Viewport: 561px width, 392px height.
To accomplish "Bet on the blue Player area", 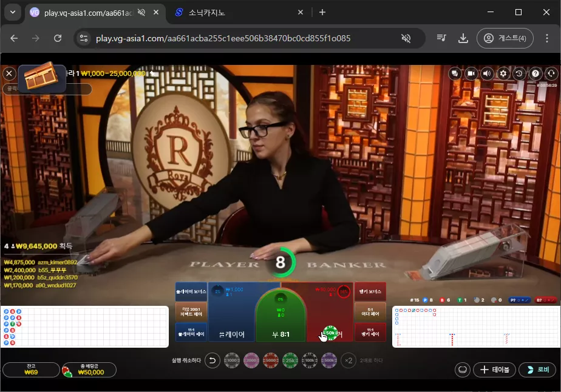I will pyautogui.click(x=232, y=312).
